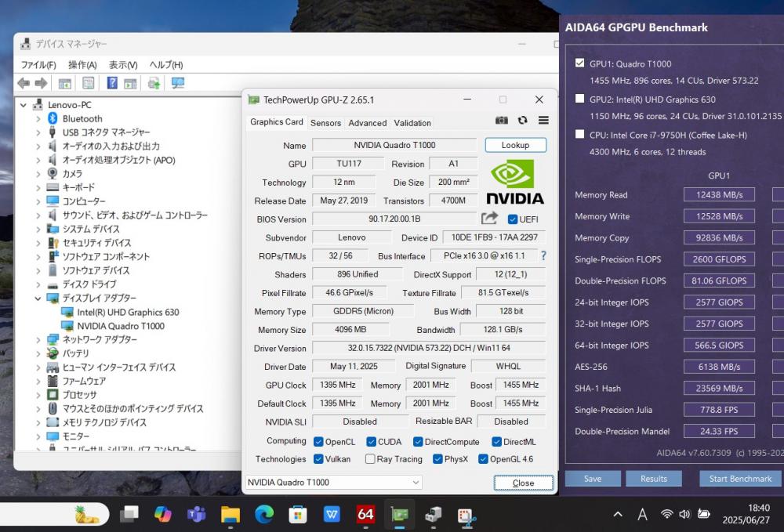Open the 操作(A) menu

point(82,65)
